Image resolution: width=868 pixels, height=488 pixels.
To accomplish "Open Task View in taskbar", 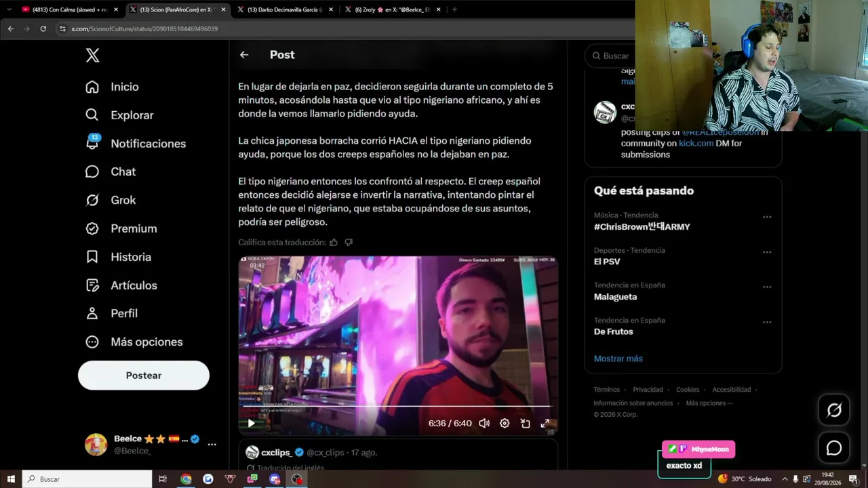I will [x=163, y=479].
